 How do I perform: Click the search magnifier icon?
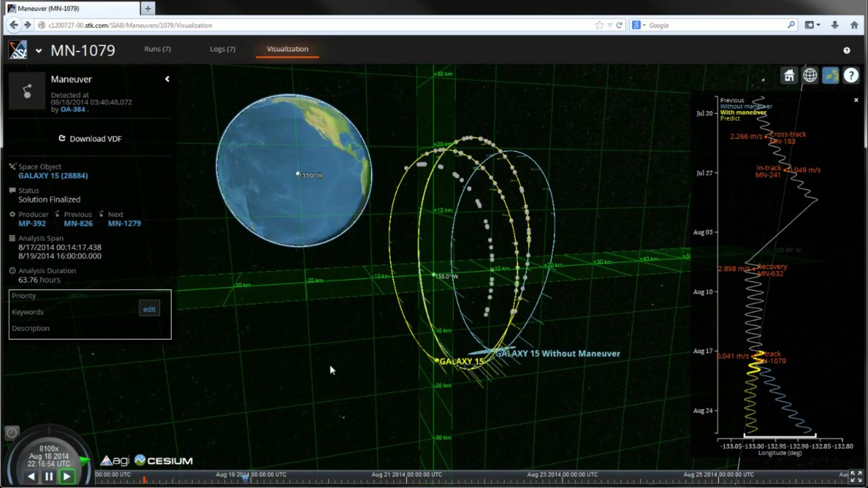tap(791, 25)
